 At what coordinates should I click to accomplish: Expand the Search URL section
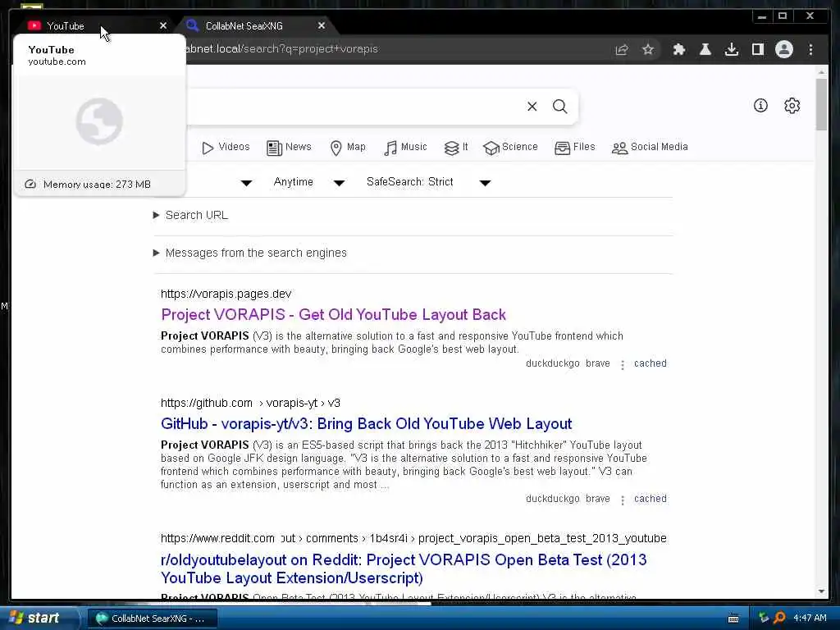point(190,216)
